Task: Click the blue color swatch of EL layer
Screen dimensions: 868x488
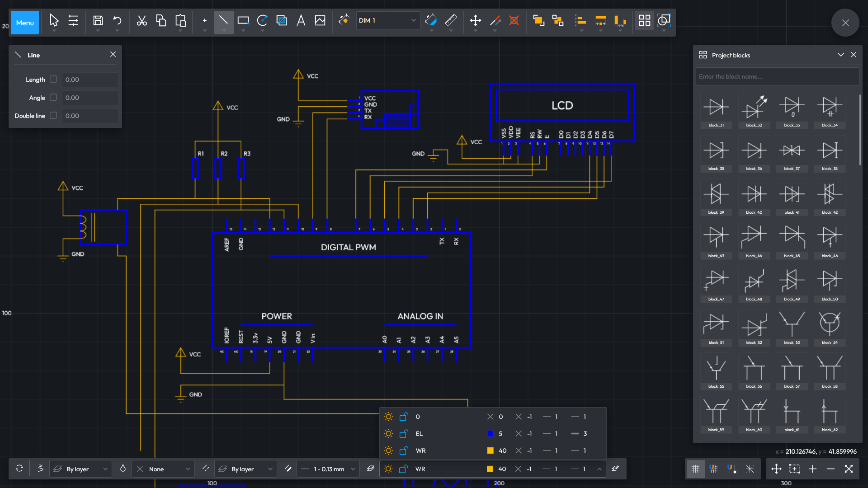Action: (490, 434)
